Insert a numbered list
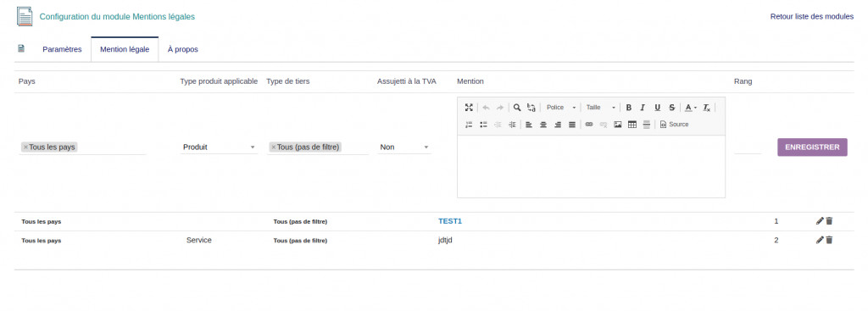The width and height of the screenshot is (868, 311). pyautogui.click(x=469, y=125)
